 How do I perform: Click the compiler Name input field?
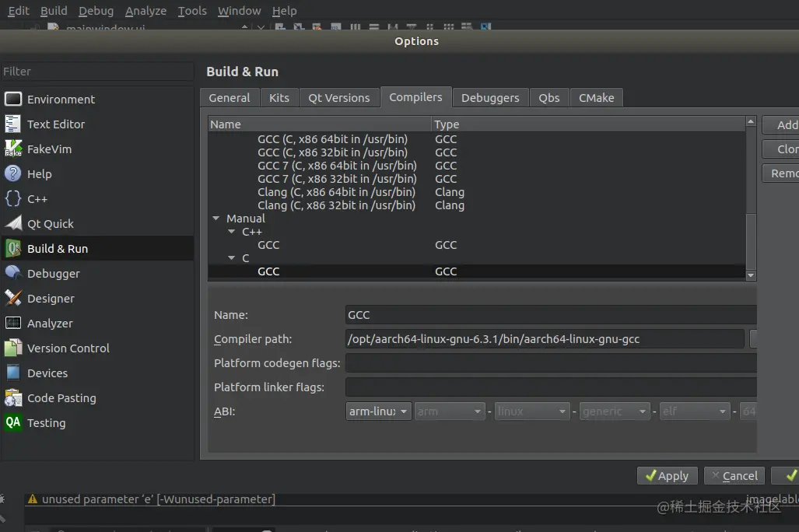coord(551,315)
